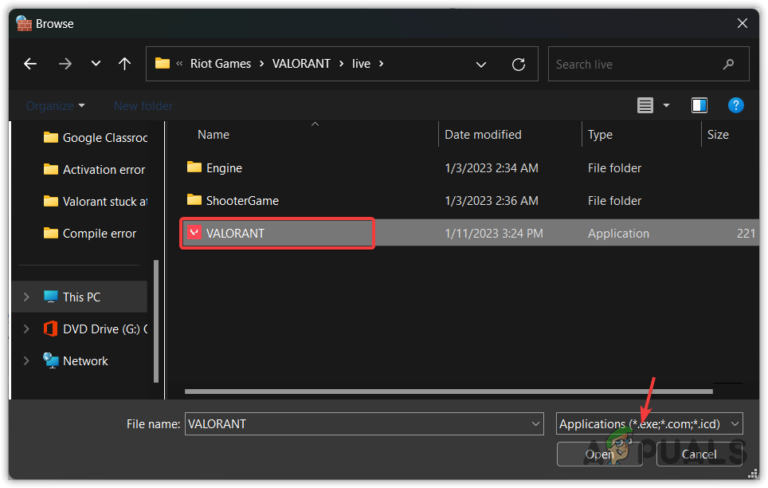Select VALORANT in the breadcrumb path
The image size is (768, 488).
(301, 64)
